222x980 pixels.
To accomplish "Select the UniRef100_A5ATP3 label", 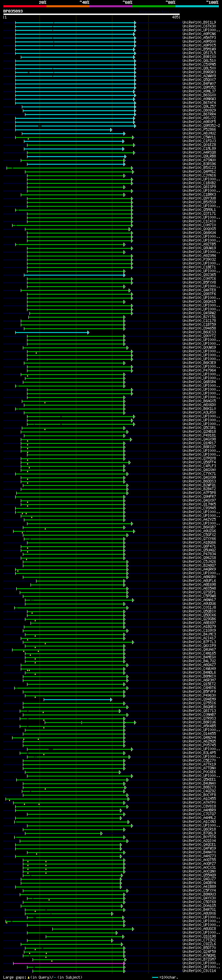I will pyautogui.click(x=199, y=38).
